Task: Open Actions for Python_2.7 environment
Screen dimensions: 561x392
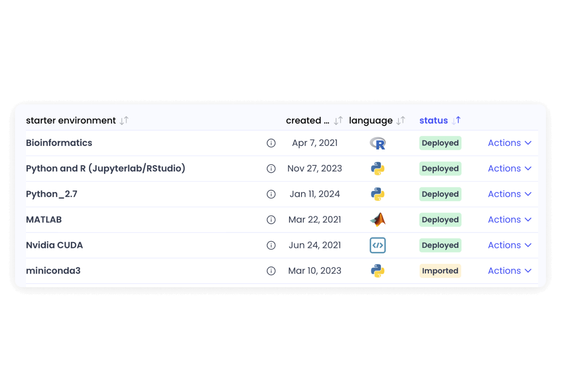Action: pyautogui.click(x=509, y=194)
